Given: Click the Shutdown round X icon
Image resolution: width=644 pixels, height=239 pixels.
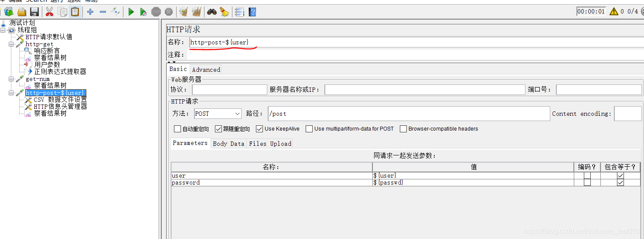Looking at the screenshot, I should click(169, 12).
